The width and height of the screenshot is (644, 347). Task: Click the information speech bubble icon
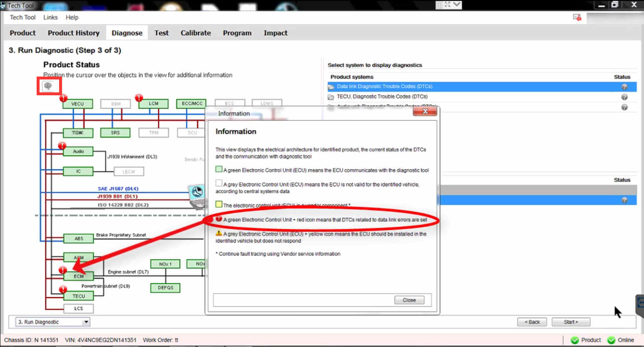(48, 86)
